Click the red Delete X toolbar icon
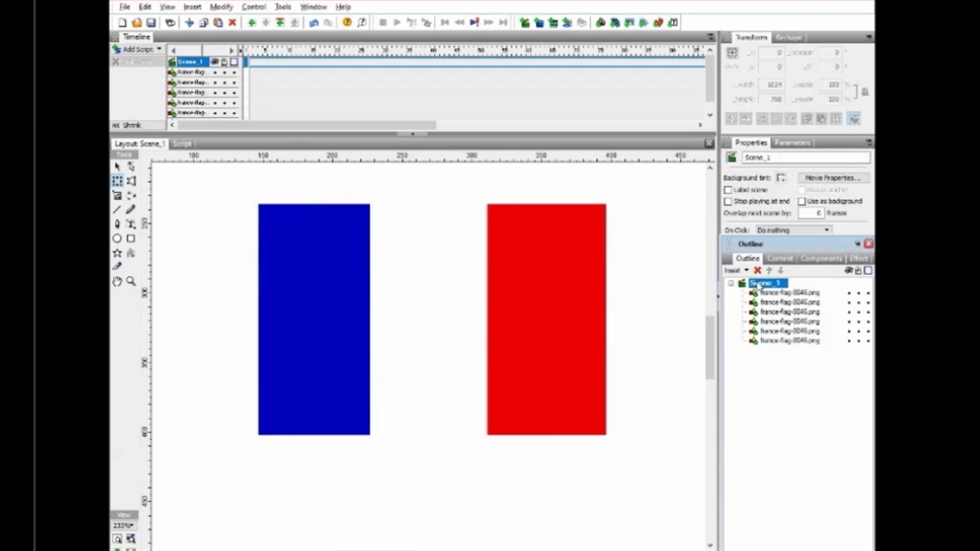The width and height of the screenshot is (980, 551). click(232, 23)
